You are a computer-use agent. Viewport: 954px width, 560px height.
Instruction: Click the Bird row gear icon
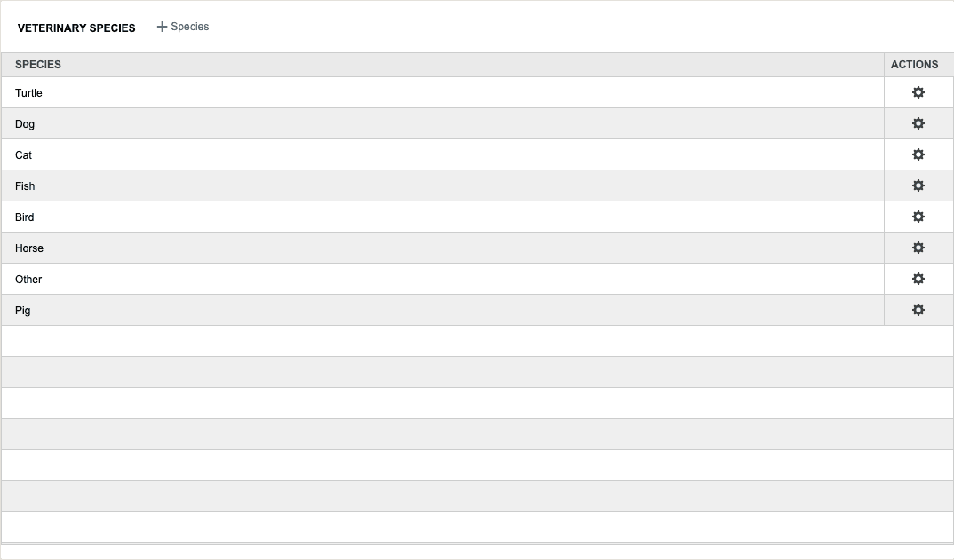pyautogui.click(x=918, y=217)
